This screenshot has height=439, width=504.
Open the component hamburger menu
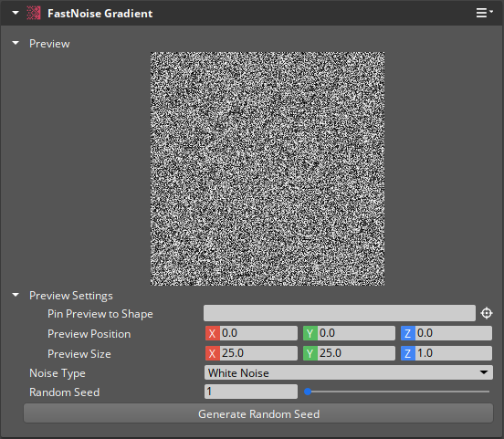[x=484, y=13]
